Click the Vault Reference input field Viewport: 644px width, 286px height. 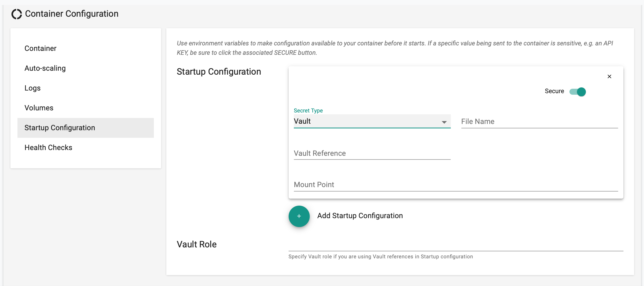tap(372, 152)
